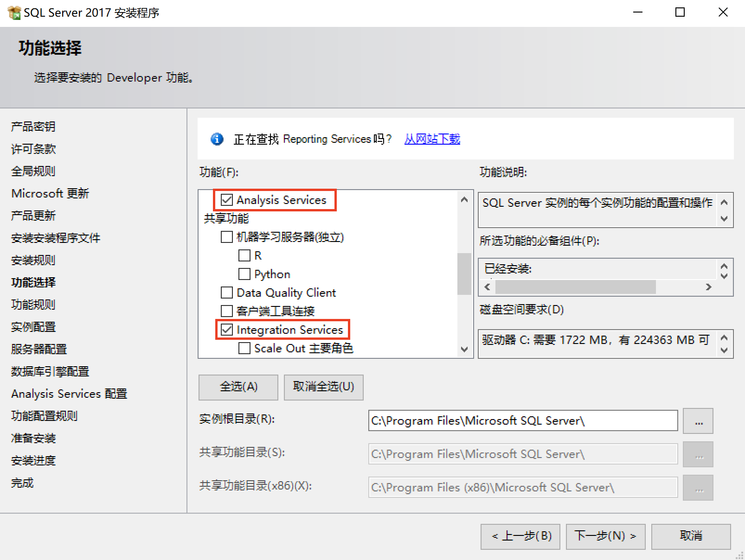This screenshot has height=560, width=745.
Task: Check the R feature checkbox
Action: tap(244, 255)
